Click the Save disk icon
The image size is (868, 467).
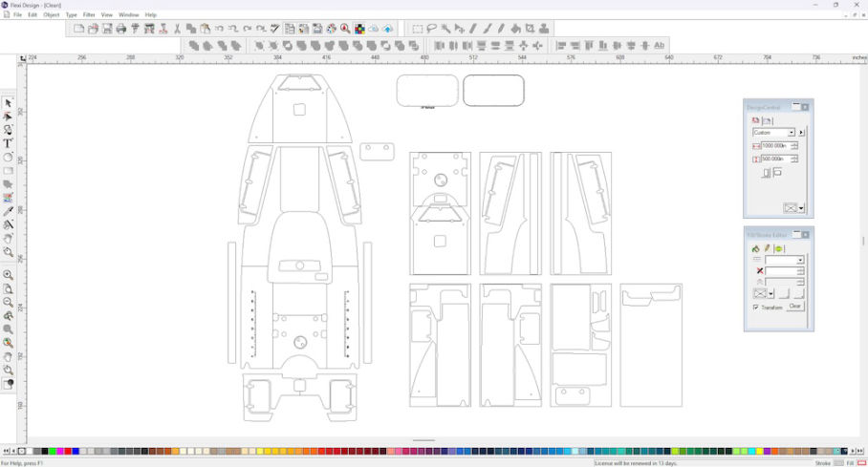coord(106,29)
